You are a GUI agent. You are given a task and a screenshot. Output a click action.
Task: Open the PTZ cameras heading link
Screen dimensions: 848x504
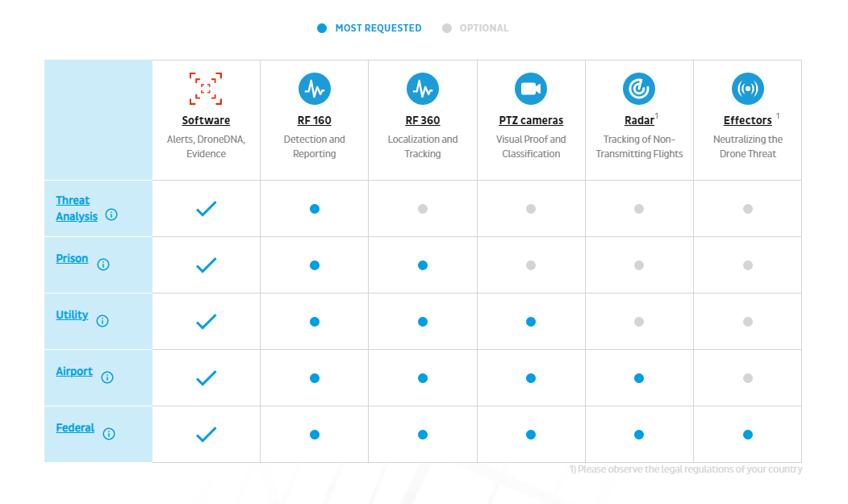(531, 121)
